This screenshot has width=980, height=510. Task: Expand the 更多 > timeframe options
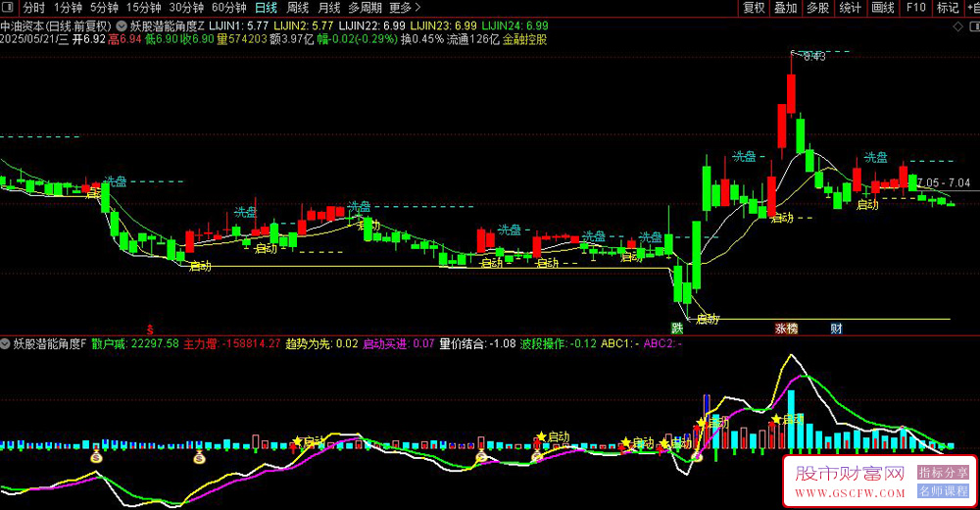point(405,8)
